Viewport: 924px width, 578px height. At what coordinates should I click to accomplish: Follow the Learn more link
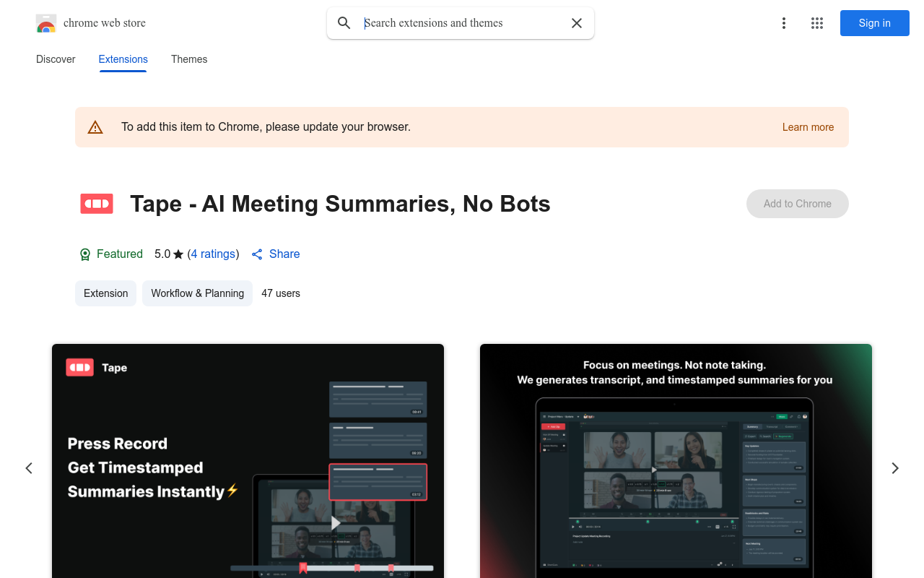(808, 127)
